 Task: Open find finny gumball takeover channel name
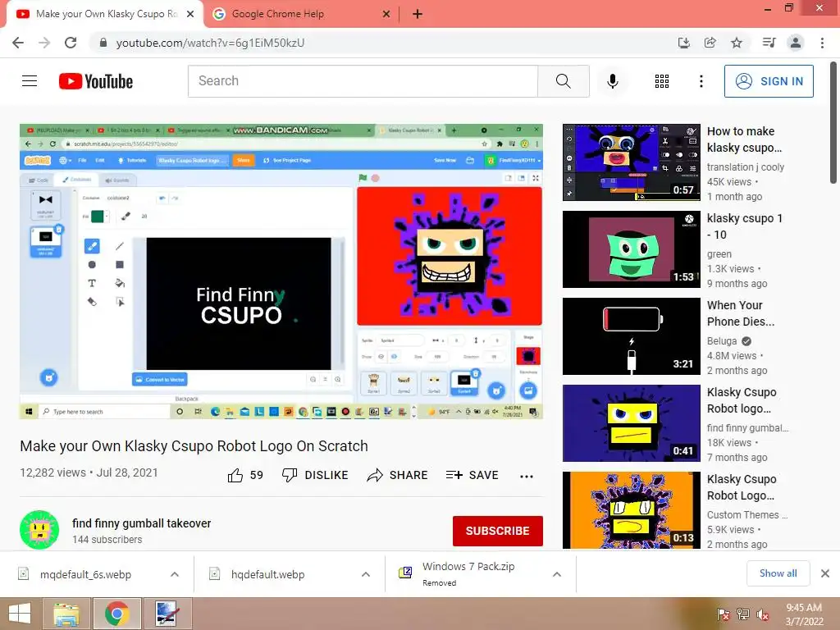(x=141, y=523)
